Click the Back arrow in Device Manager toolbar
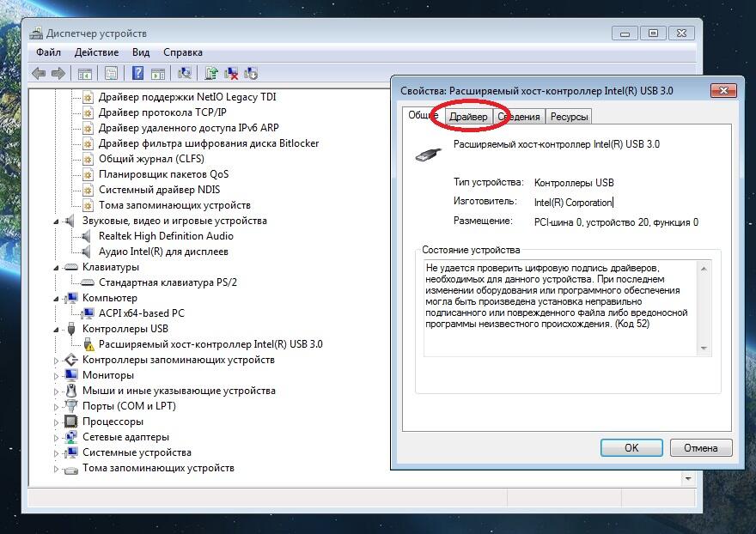 (x=39, y=74)
